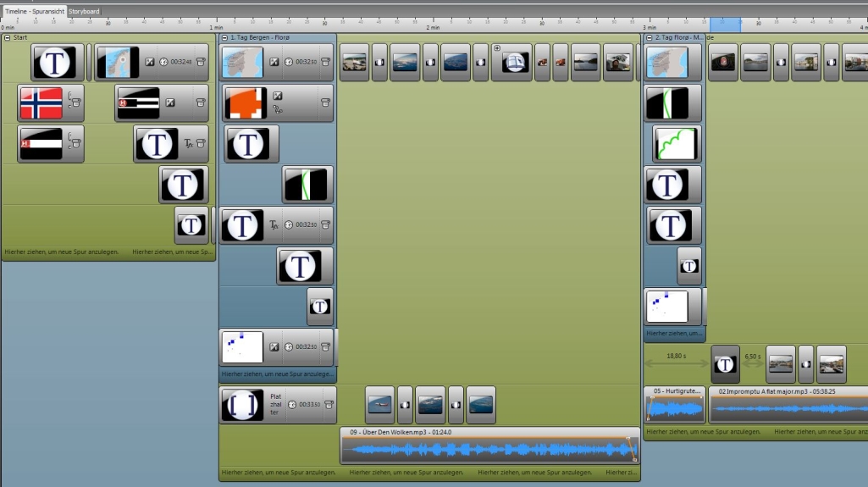The image size is (868, 487).
Task: Select the Timeline - Spuransicht tab
Action: click(35, 11)
